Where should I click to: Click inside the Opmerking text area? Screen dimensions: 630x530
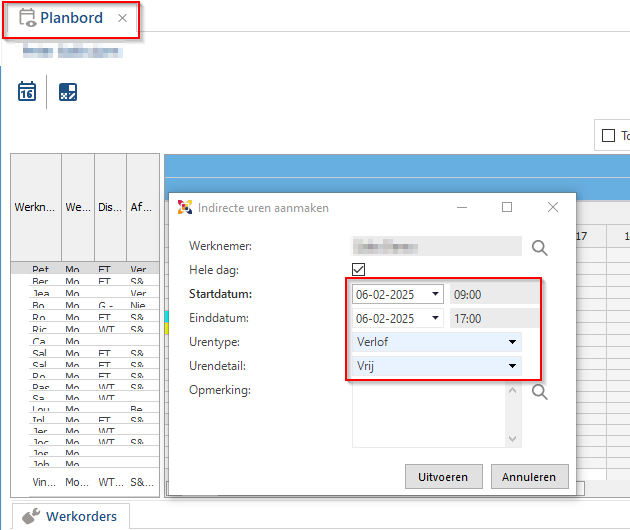(428, 416)
